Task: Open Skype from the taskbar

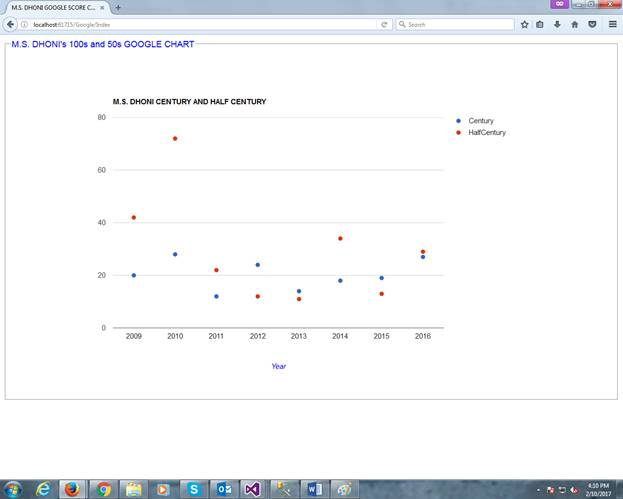Action: (194, 489)
